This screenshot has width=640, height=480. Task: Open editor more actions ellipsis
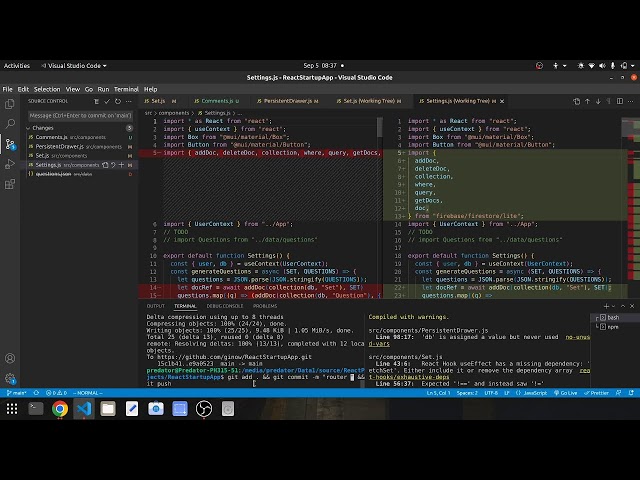(x=631, y=101)
